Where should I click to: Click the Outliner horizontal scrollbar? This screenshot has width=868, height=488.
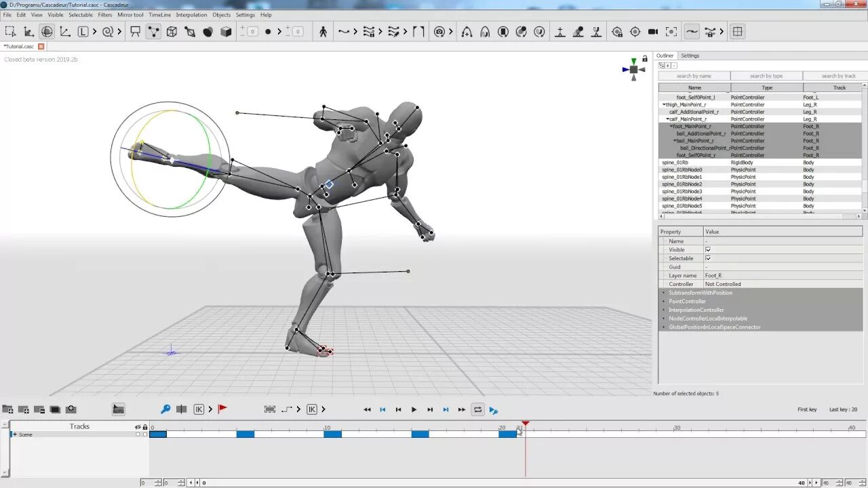759,216
